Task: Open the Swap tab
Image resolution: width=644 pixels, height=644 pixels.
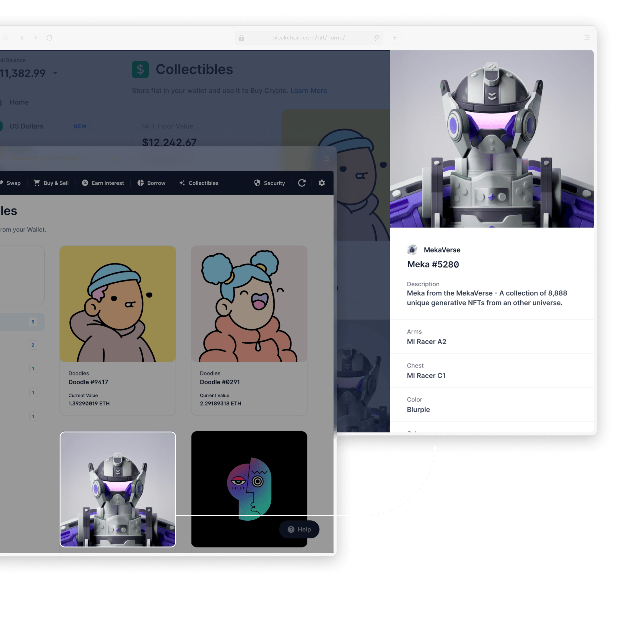Action: (11, 183)
